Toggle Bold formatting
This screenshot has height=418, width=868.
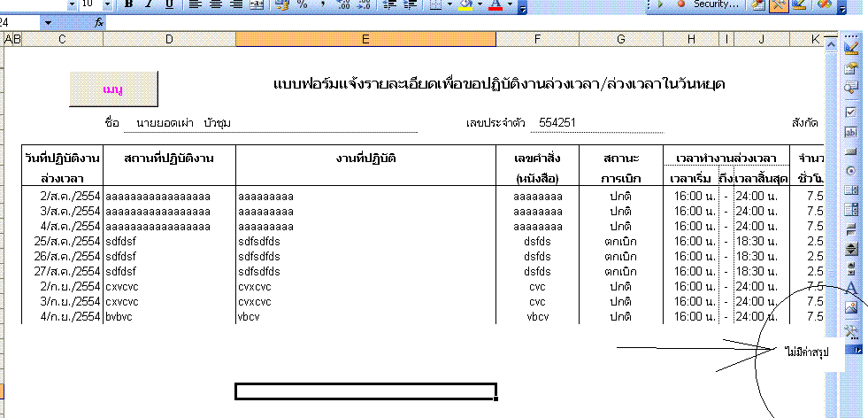[x=128, y=4]
